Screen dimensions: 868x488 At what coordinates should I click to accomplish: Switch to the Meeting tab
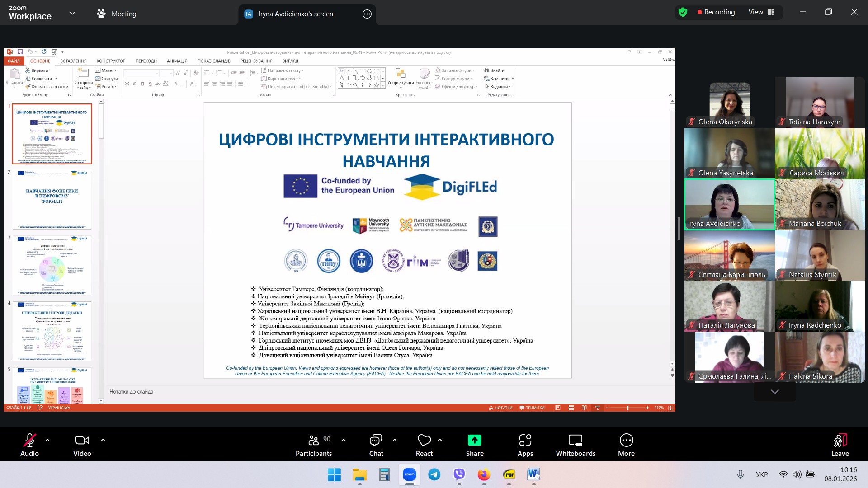coord(117,14)
